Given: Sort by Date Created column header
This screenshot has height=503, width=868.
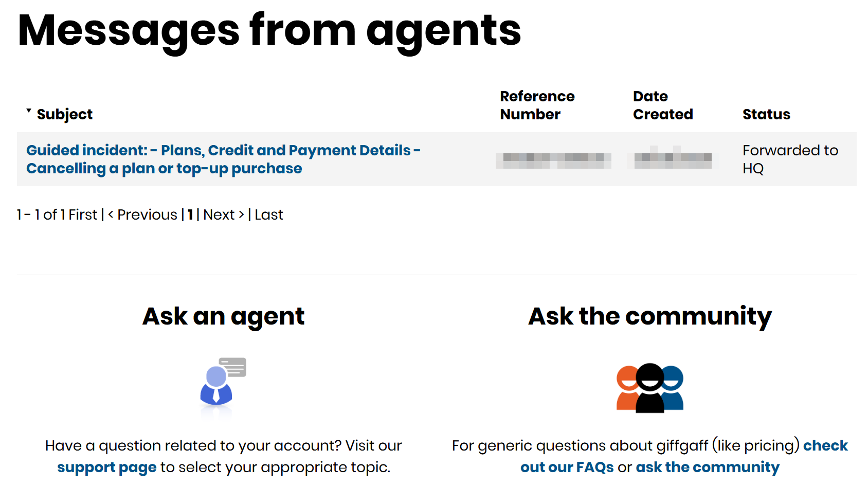Looking at the screenshot, I should (663, 105).
